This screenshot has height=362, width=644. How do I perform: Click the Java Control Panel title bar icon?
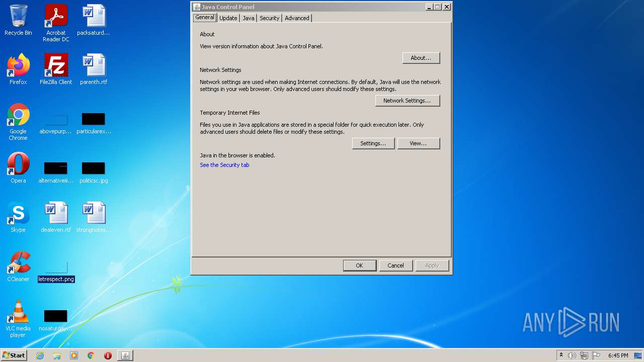coord(197,7)
